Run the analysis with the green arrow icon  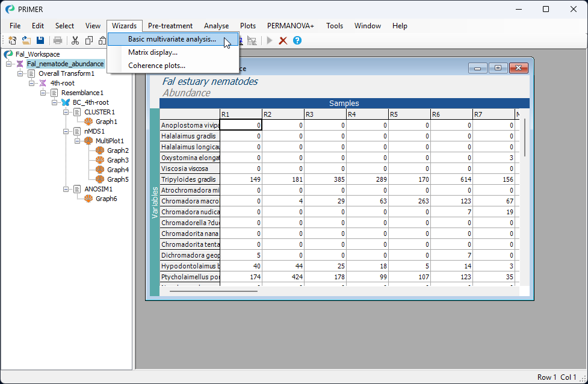268,40
